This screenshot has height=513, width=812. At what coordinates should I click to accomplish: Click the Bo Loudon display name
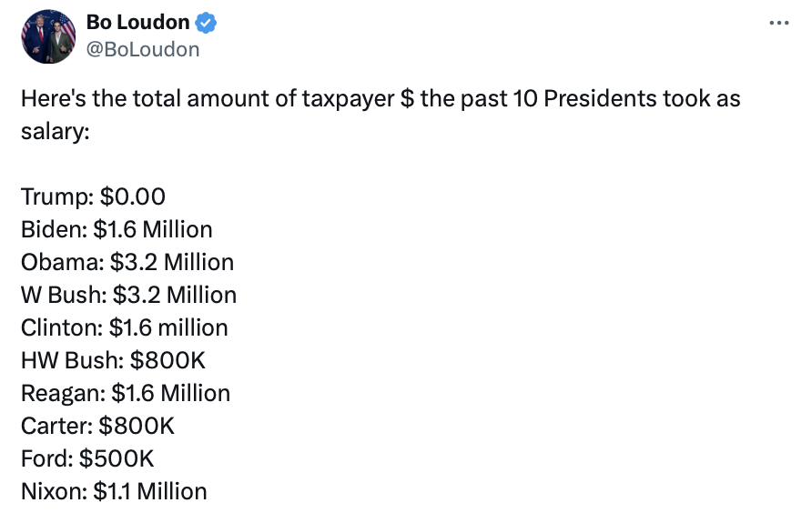(x=137, y=23)
